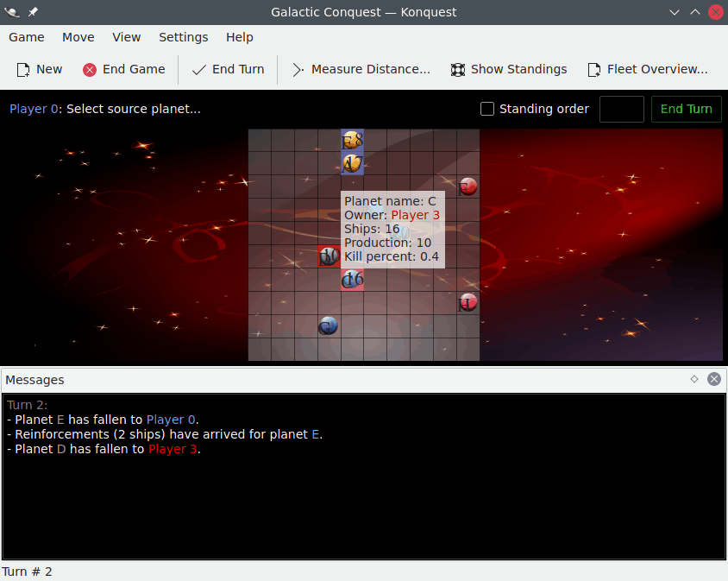This screenshot has height=581, width=728.
Task: Click the 'Reinforcements (2 ships)' message line
Action: (165, 434)
